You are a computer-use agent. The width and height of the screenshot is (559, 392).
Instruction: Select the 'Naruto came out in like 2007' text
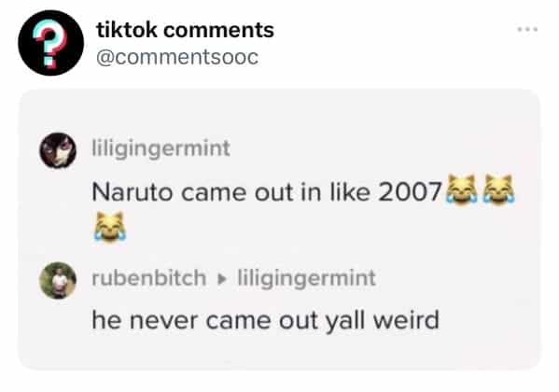(x=267, y=192)
